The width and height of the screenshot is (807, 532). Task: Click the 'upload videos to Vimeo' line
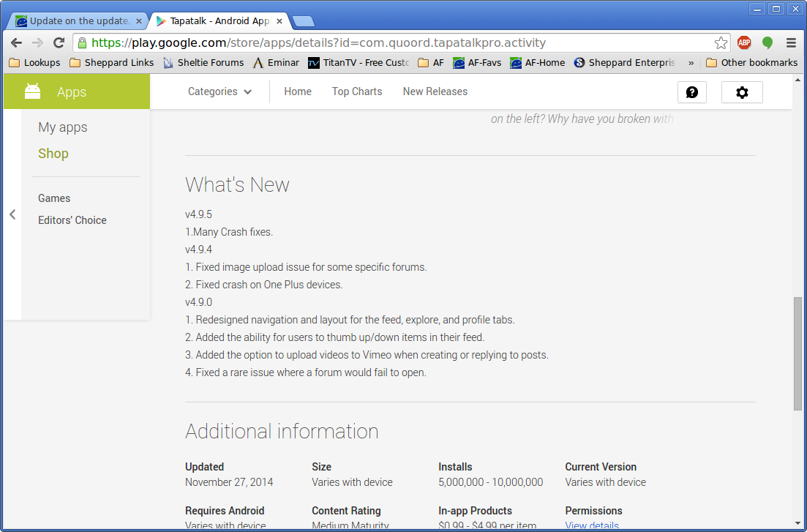tap(367, 355)
